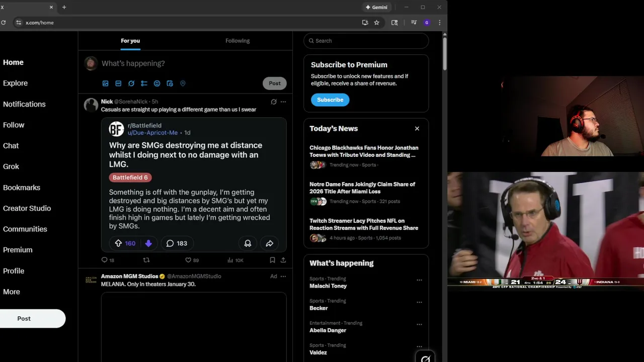
Task: Open more options on Amazon MGM Studios ad
Action: [283, 276]
